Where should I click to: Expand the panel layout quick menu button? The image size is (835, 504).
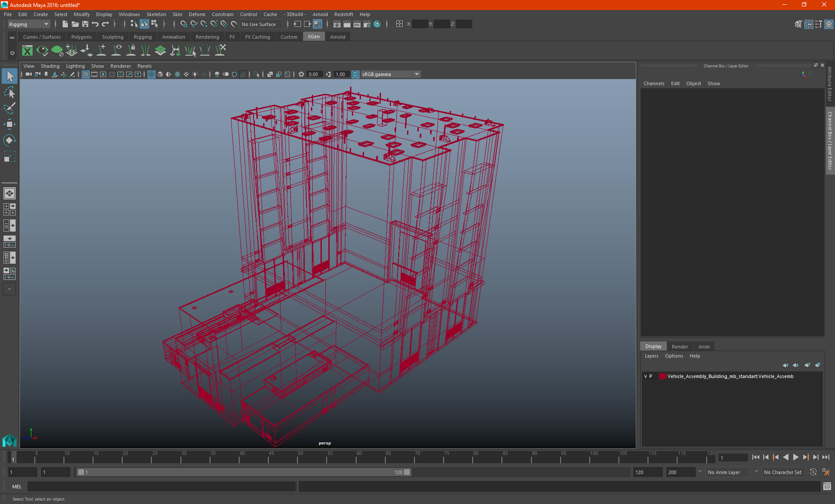[x=9, y=289]
